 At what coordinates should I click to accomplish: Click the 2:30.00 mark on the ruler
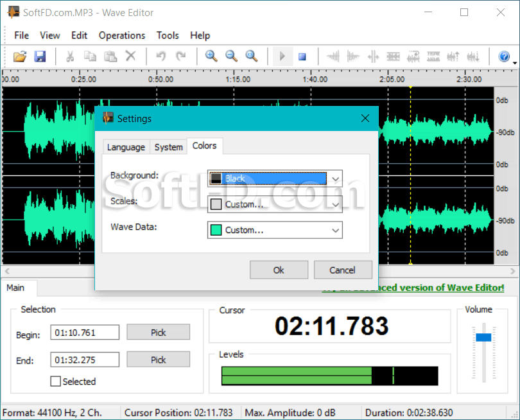pyautogui.click(x=469, y=80)
